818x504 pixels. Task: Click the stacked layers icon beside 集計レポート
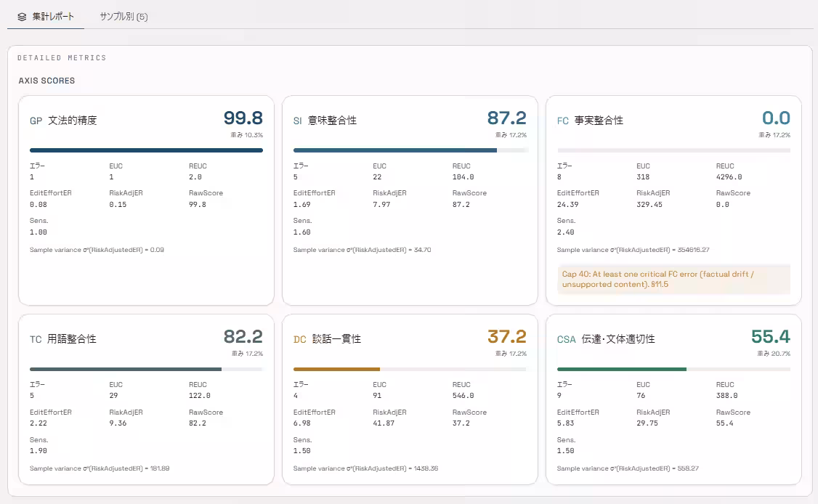(22, 17)
